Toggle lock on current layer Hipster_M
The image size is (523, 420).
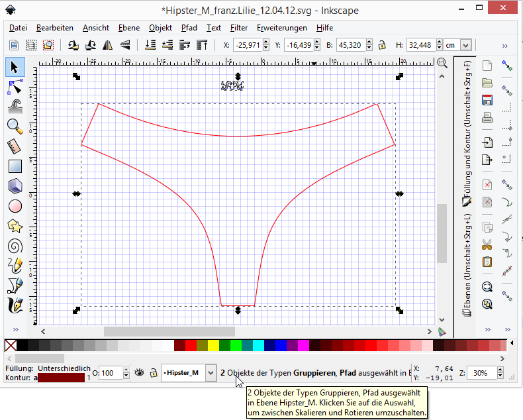pyautogui.click(x=153, y=373)
